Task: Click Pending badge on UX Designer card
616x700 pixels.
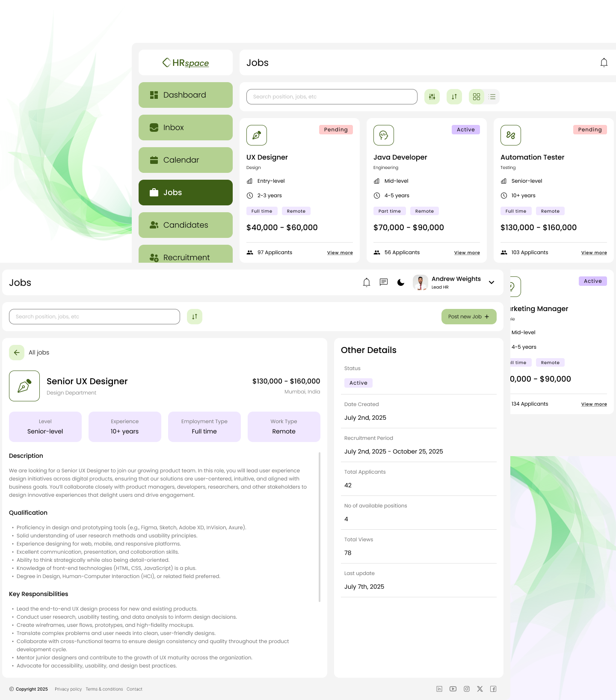Action: (336, 130)
